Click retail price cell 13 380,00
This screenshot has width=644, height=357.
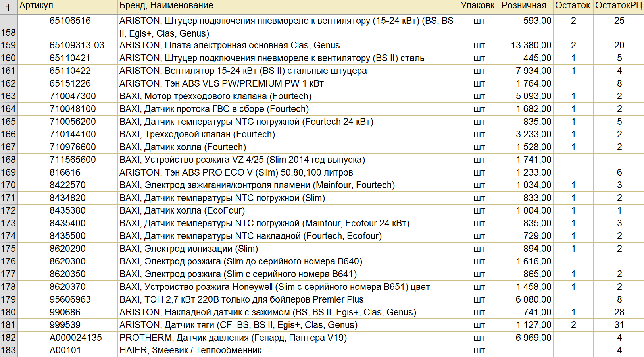tap(526, 45)
